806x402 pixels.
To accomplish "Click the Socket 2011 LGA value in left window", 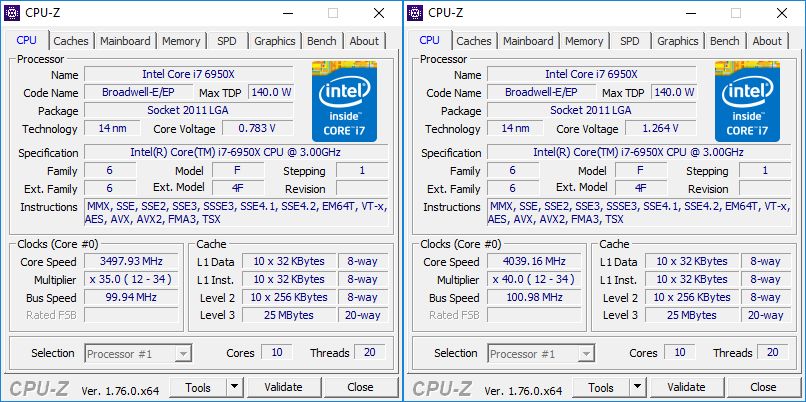I will point(189,110).
